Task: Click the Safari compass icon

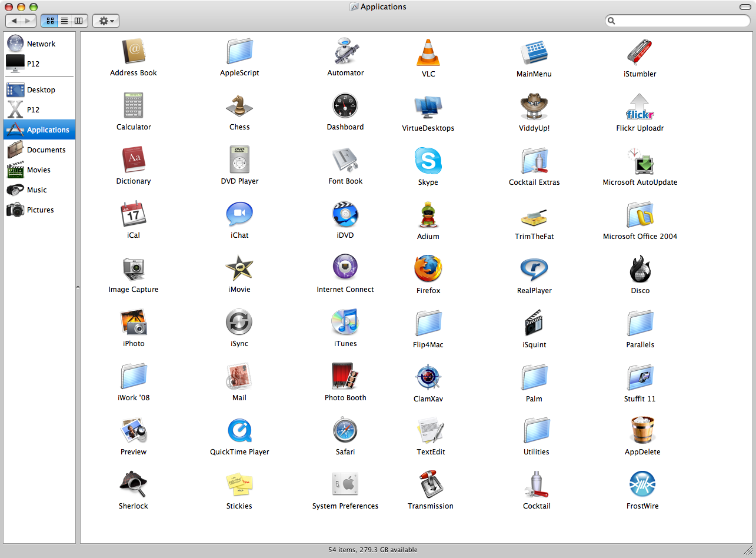Action: (345, 431)
